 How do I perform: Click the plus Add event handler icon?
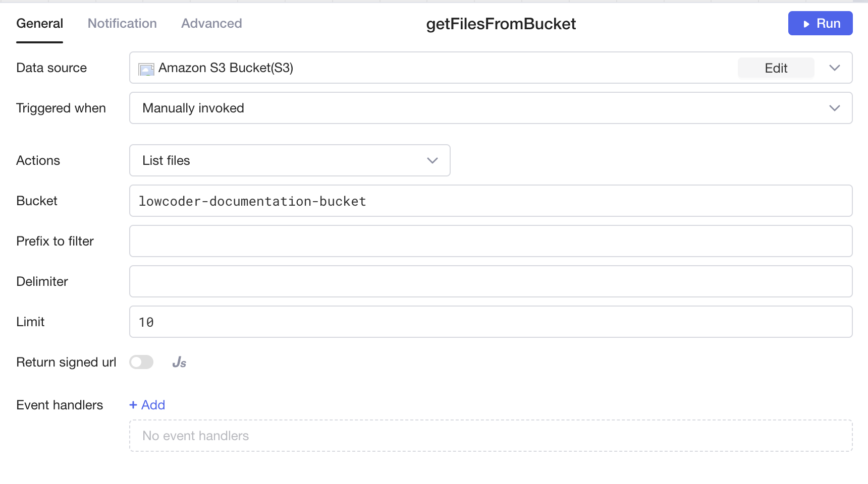[133, 405]
